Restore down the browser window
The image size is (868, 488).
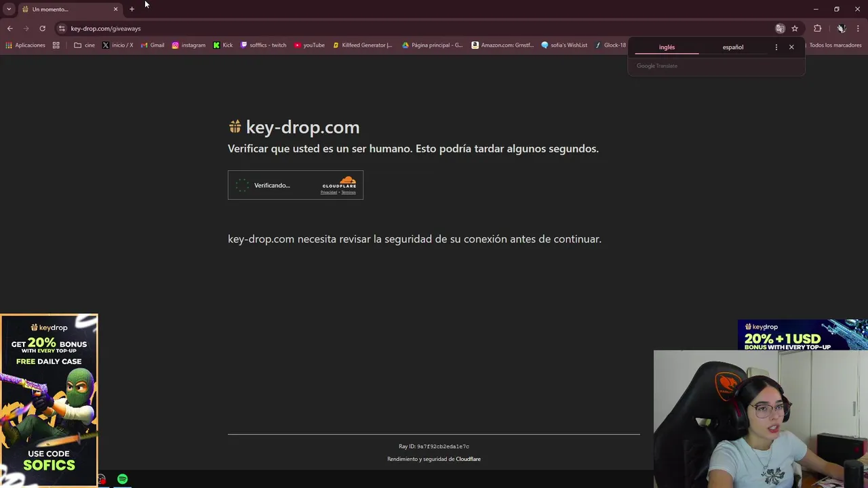click(837, 9)
